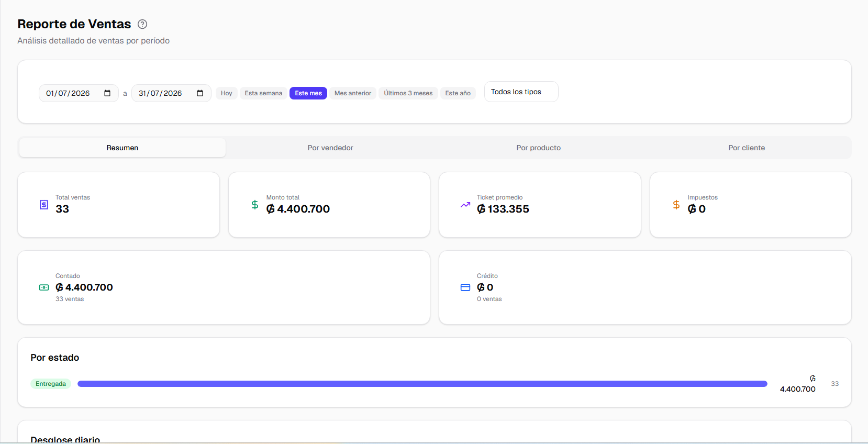Screen dimensions: 868x444
Task: Click the Desglose diario heading
Action: click(65, 439)
